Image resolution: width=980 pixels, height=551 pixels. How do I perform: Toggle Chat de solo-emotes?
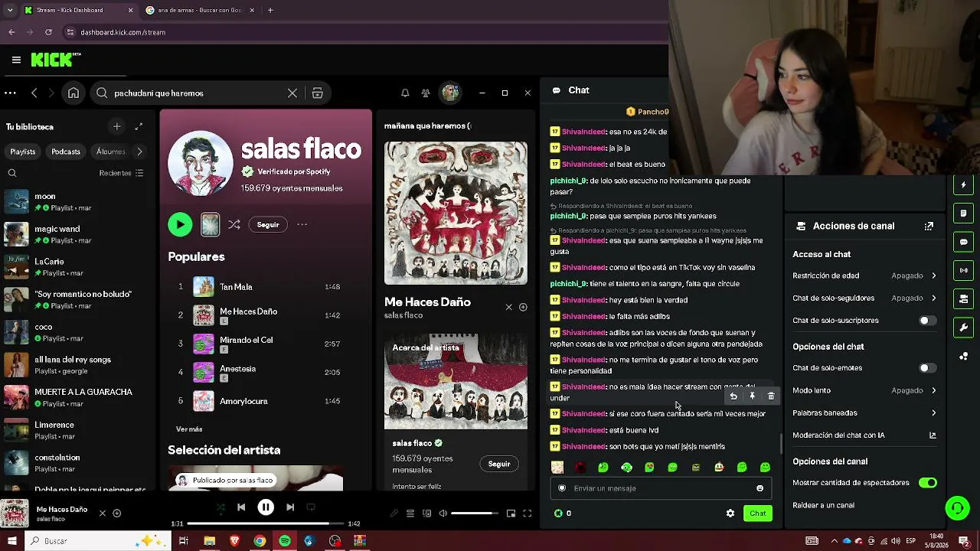[x=927, y=368]
